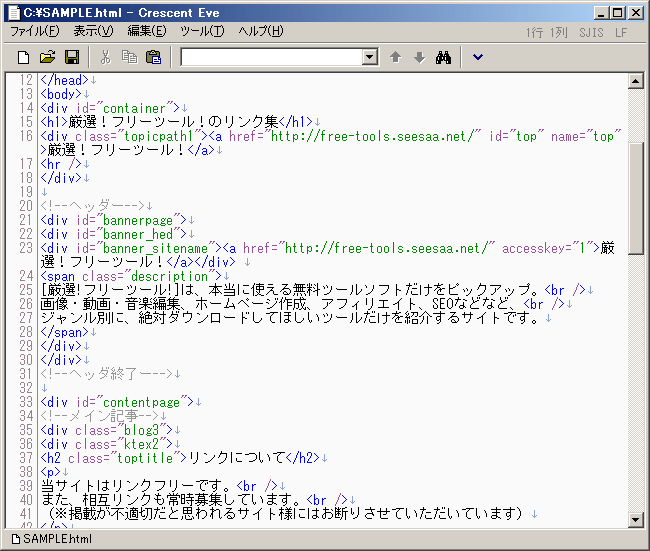Click the "container" id value
The image size is (650, 551).
coord(134,108)
